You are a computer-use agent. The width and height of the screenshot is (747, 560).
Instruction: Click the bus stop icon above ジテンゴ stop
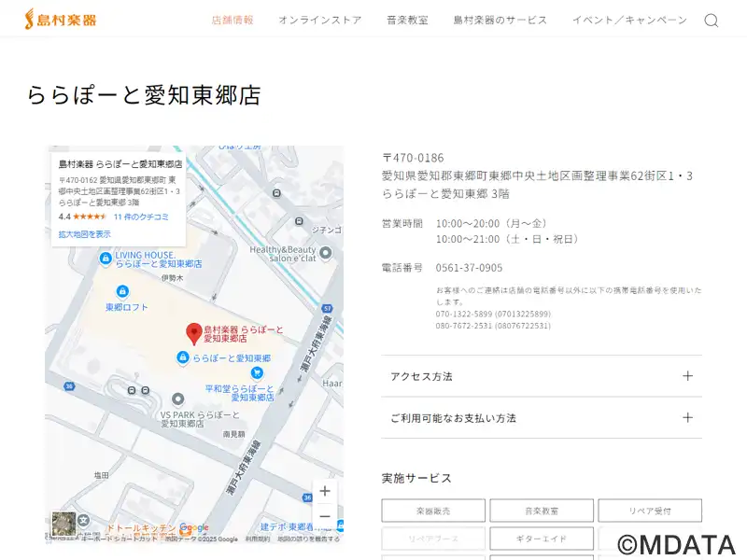pyautogui.click(x=276, y=193)
